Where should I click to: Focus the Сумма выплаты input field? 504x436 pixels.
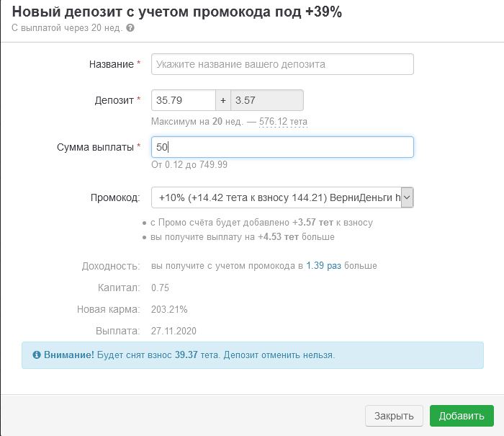(282, 147)
